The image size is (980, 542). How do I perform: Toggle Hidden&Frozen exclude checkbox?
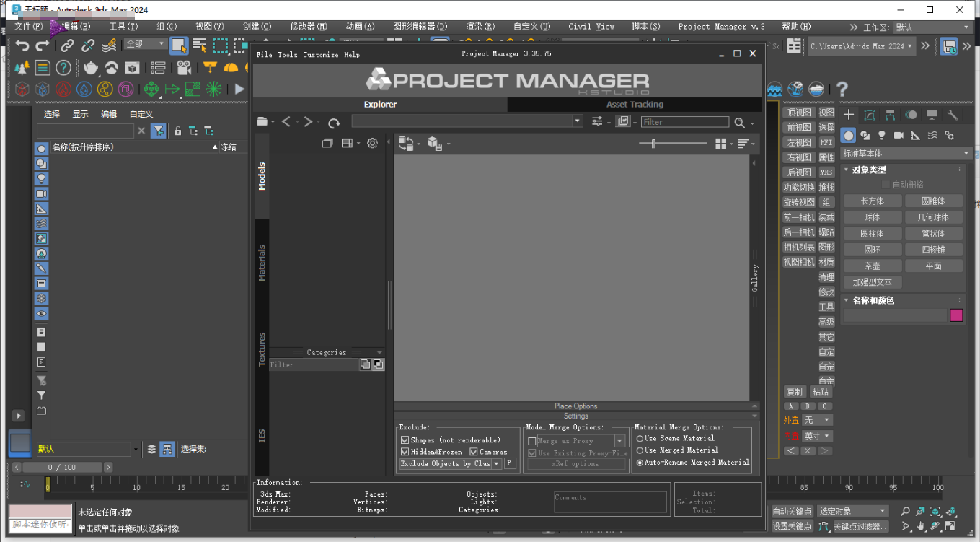(405, 452)
